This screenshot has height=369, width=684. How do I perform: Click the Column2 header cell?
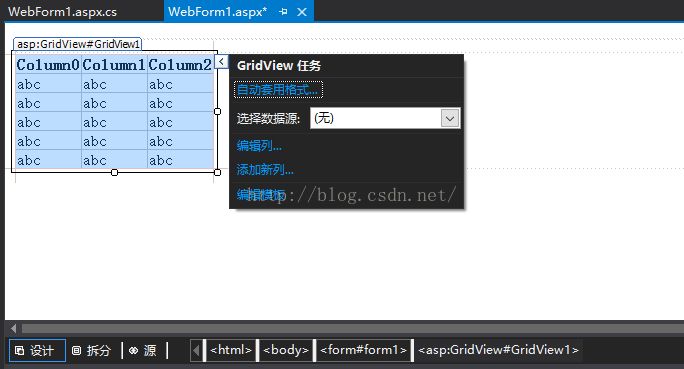(x=180, y=65)
